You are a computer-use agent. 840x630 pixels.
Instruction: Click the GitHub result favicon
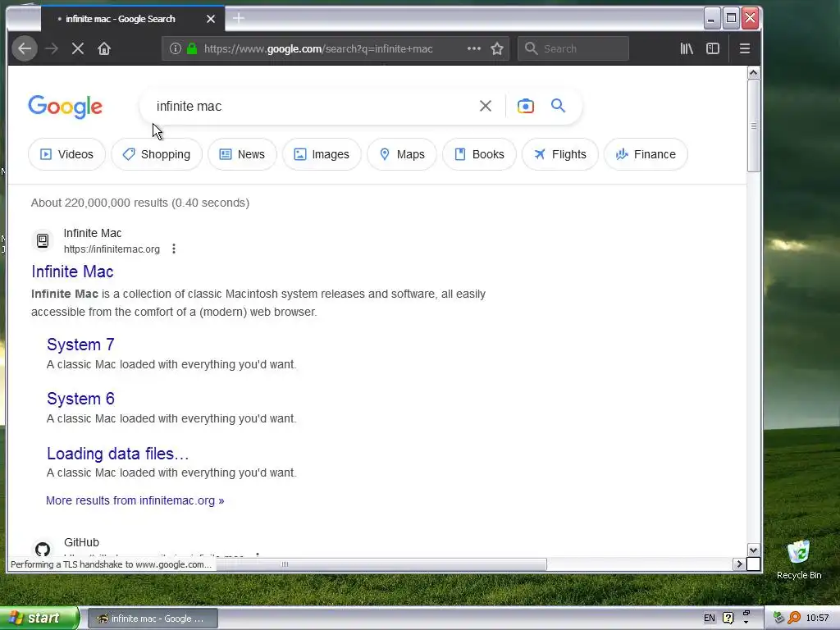[x=43, y=549]
